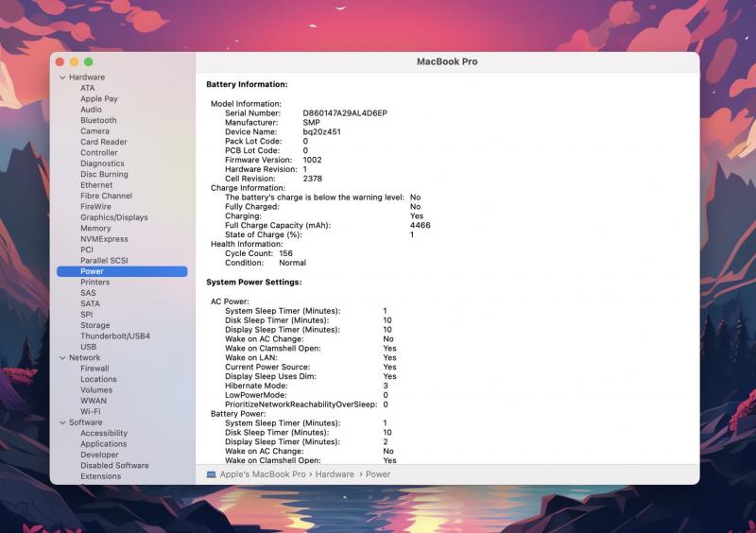Image resolution: width=756 pixels, height=533 pixels.
Task: Select Printers in the sidebar
Action: click(x=95, y=283)
